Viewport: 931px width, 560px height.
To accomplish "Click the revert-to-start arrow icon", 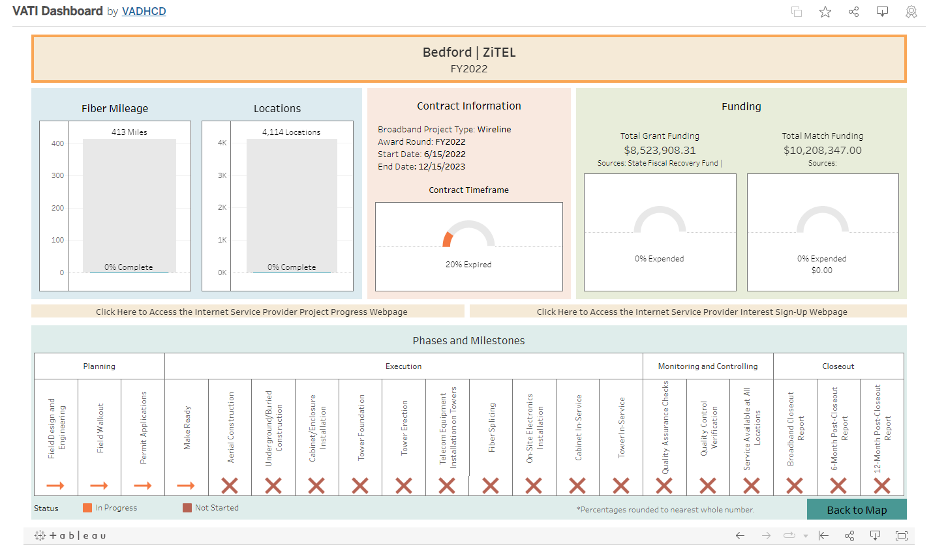I will [x=823, y=535].
